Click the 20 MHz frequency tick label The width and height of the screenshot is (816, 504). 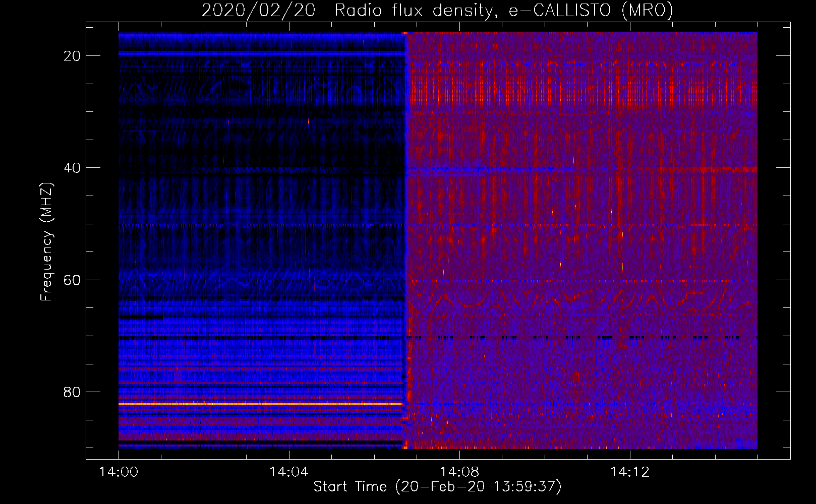[x=72, y=56]
